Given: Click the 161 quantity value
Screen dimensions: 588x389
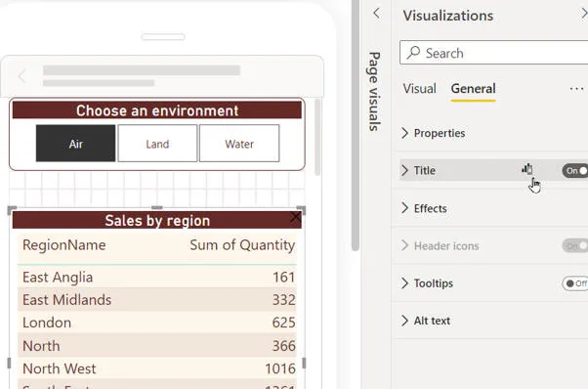Looking at the screenshot, I should pyautogui.click(x=284, y=278).
